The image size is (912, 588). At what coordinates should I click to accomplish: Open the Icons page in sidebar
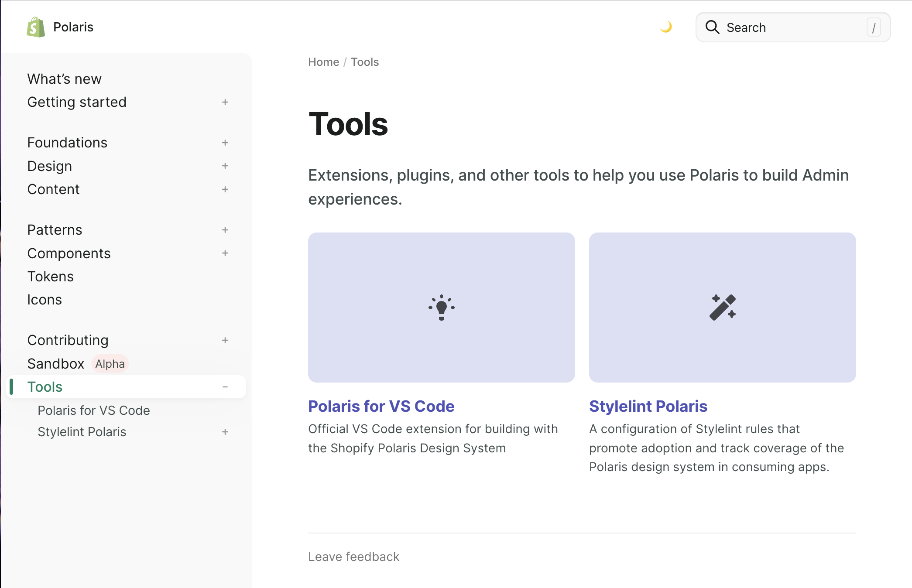(x=45, y=300)
